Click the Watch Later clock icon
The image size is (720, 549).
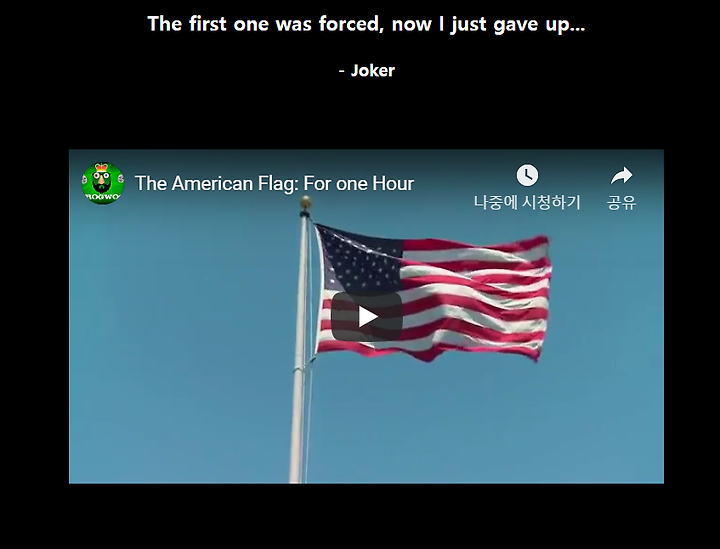tap(527, 175)
